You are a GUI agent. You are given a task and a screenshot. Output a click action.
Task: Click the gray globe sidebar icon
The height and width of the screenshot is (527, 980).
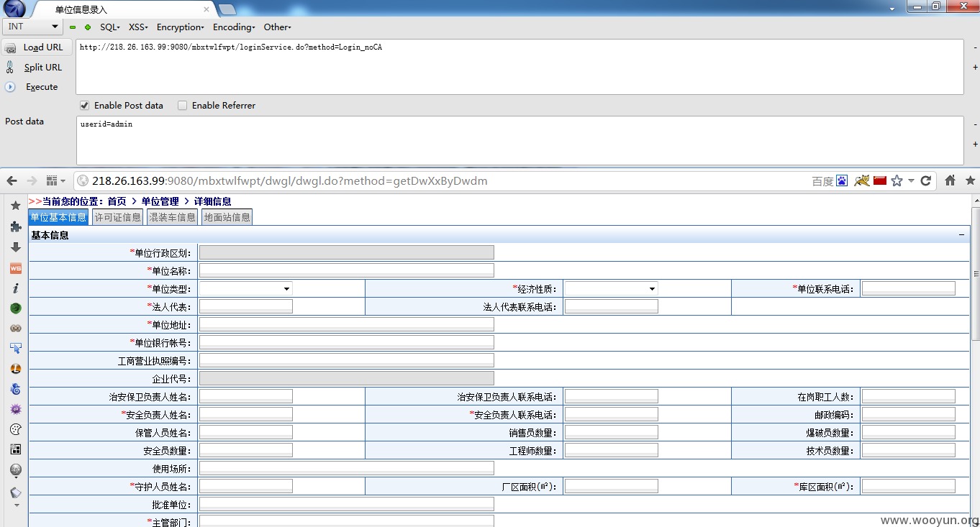(16, 470)
